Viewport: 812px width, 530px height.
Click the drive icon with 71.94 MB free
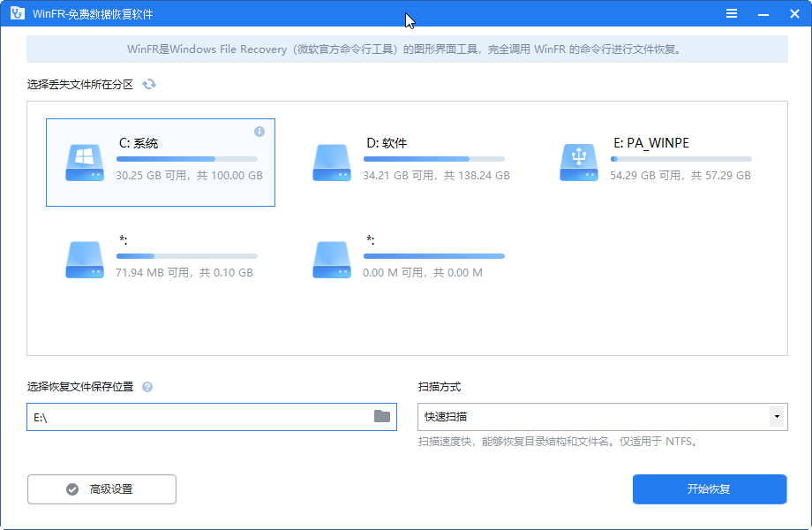[85, 260]
